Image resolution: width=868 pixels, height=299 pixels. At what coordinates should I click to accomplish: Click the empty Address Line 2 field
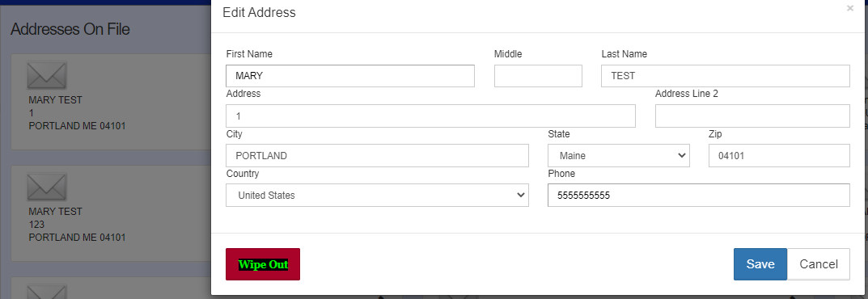tap(752, 116)
